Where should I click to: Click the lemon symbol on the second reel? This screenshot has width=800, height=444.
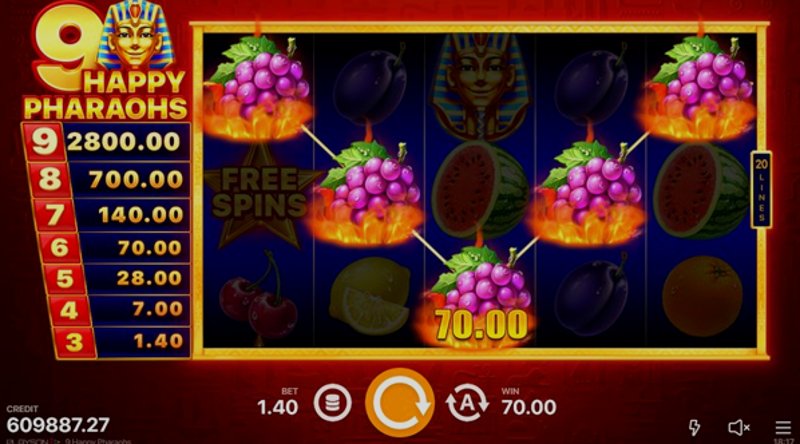coord(369,297)
